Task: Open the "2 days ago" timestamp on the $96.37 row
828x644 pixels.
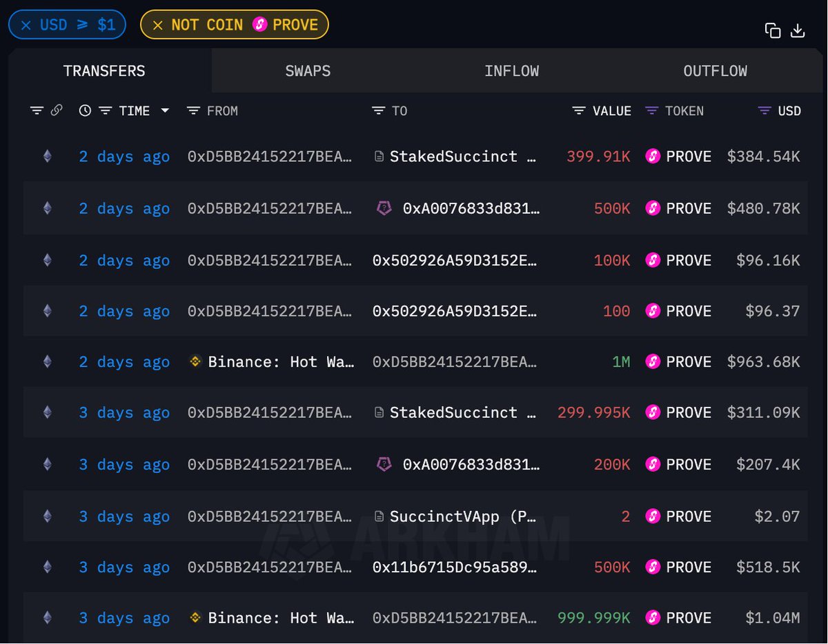Action: pos(124,311)
